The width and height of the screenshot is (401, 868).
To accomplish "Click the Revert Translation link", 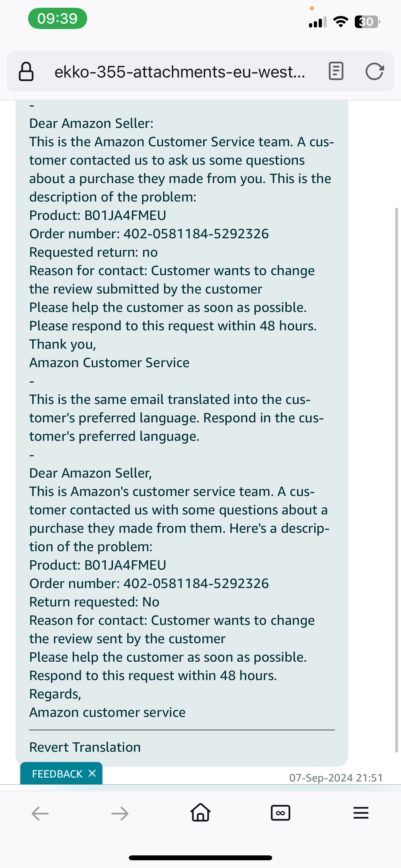I will pyautogui.click(x=85, y=747).
